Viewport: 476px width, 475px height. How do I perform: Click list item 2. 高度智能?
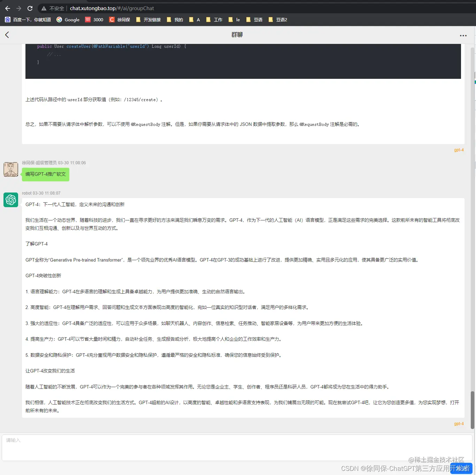[x=168, y=307]
